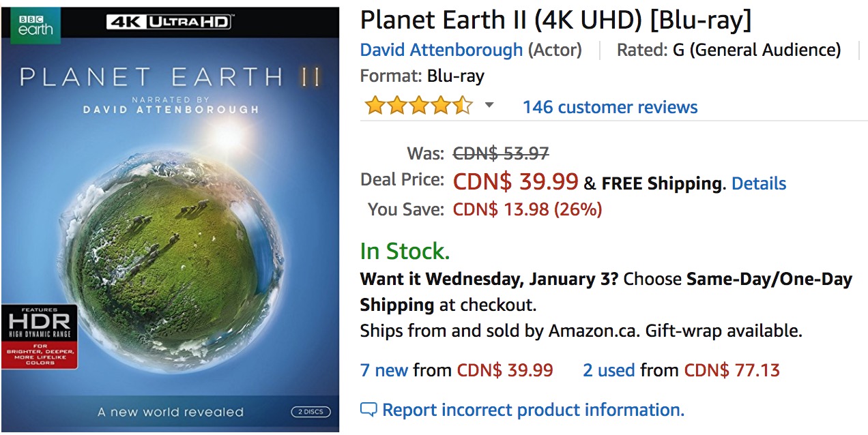Click the star rating icons
The height and width of the screenshot is (435, 868).
point(418,106)
